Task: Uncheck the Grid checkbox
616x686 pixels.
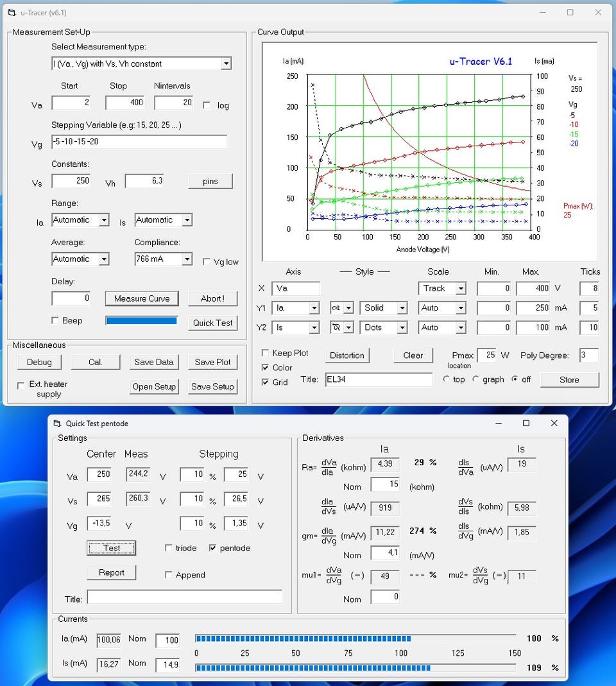Action: (x=266, y=382)
